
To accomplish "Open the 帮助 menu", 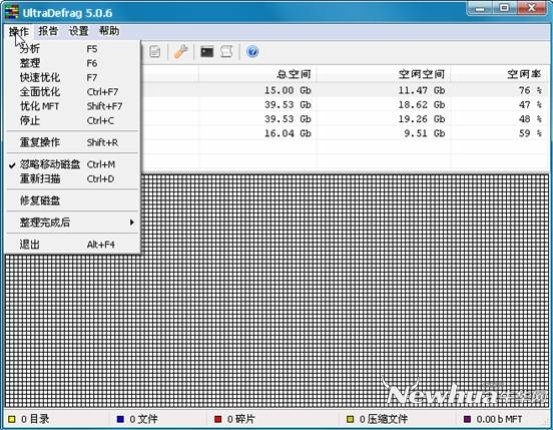I will [x=109, y=31].
